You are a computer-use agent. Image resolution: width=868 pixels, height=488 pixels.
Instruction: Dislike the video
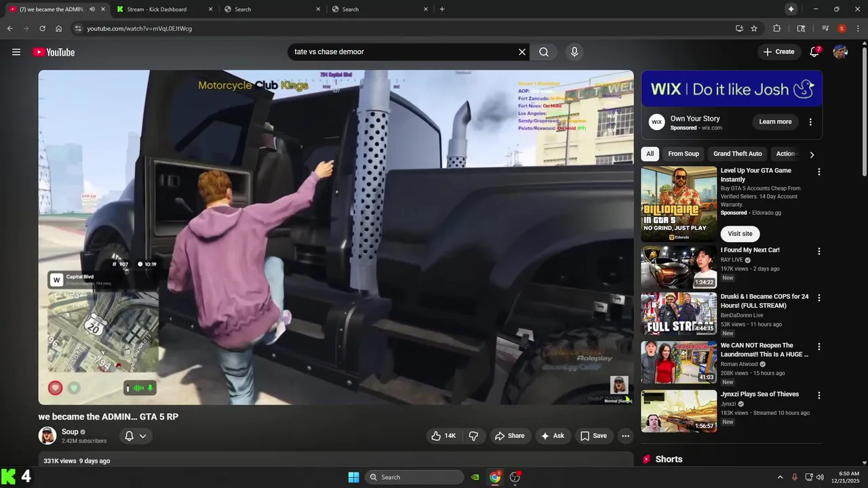[474, 436]
